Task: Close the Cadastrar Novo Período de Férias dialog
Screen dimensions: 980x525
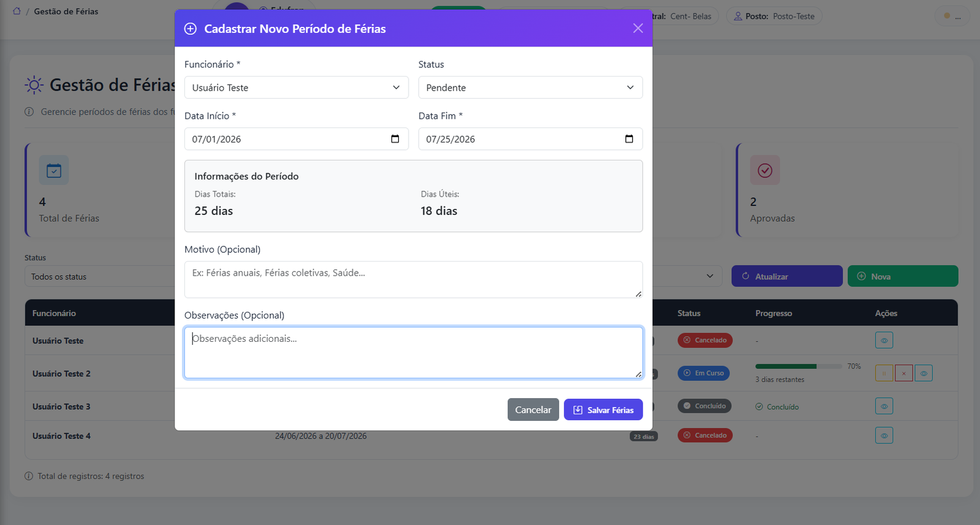Action: [638, 28]
